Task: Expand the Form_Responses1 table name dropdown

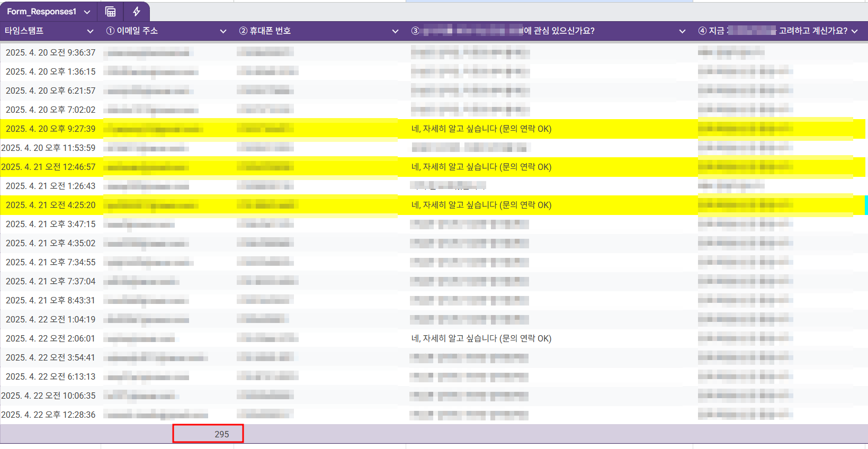Action: pyautogui.click(x=87, y=12)
